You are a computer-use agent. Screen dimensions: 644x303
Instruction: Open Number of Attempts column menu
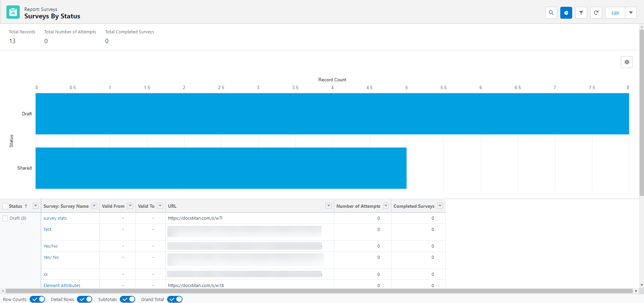point(386,206)
